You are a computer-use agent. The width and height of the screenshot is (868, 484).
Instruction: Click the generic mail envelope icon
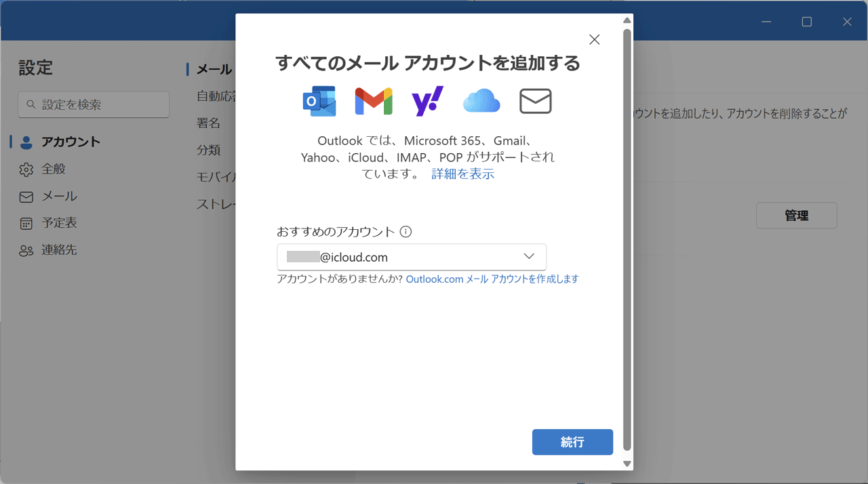536,101
